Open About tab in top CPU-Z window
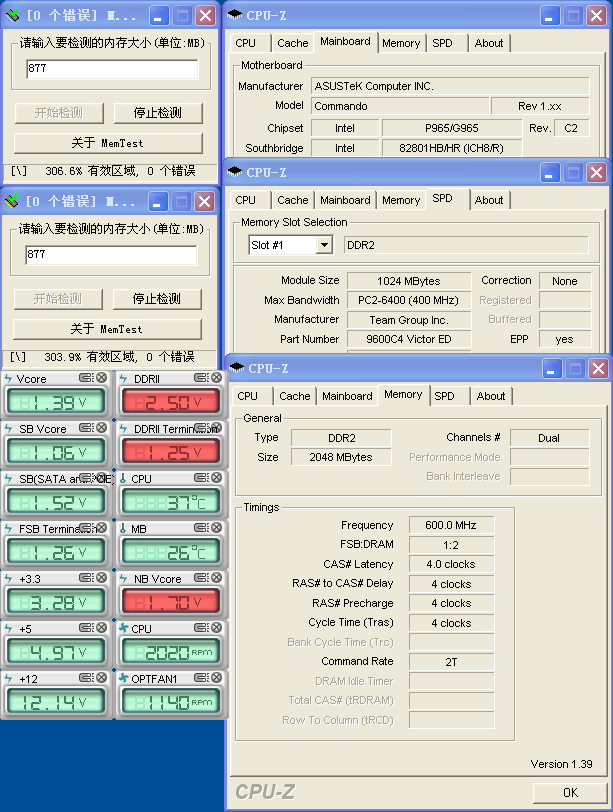613x812 pixels. tap(489, 43)
